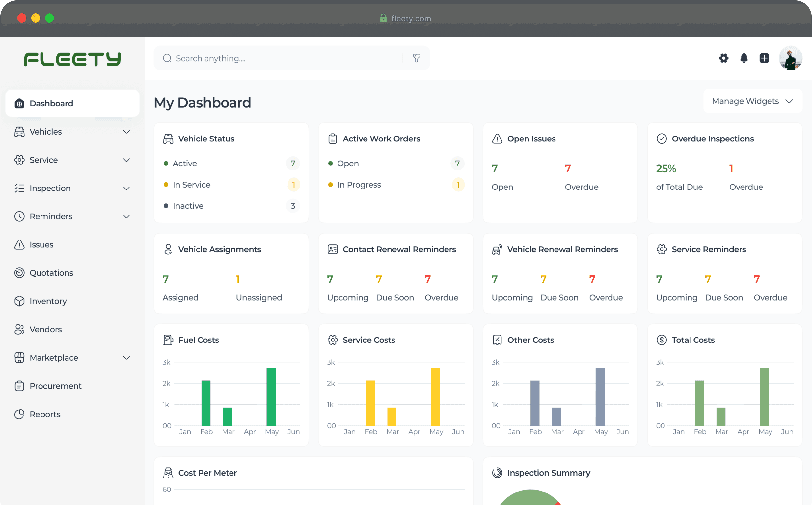Collapse the Service menu chevron
812x505 pixels.
(126, 160)
